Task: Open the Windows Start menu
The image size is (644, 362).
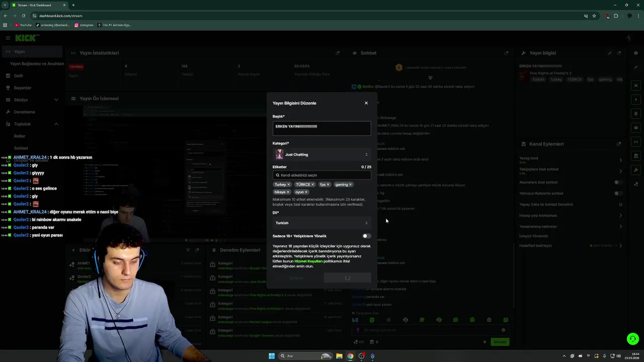Action: coord(272,356)
